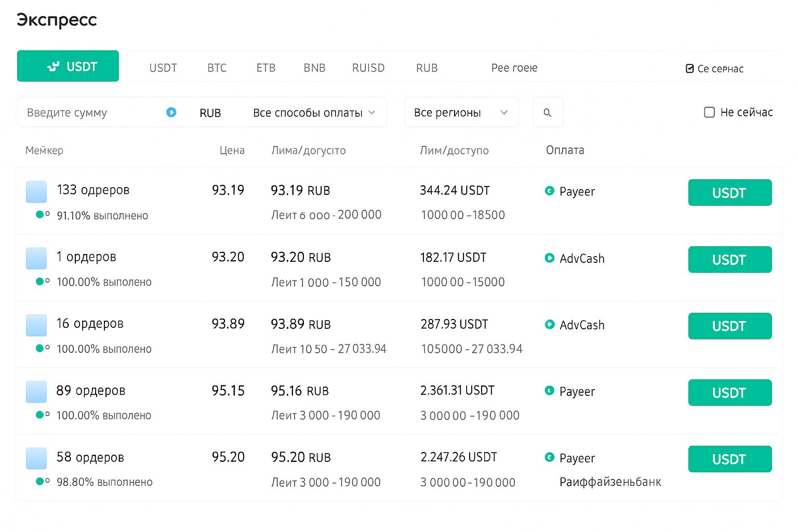Image resolution: width=798 pixels, height=532 pixels.
Task: Click the Мейкер column header
Action: (44, 150)
